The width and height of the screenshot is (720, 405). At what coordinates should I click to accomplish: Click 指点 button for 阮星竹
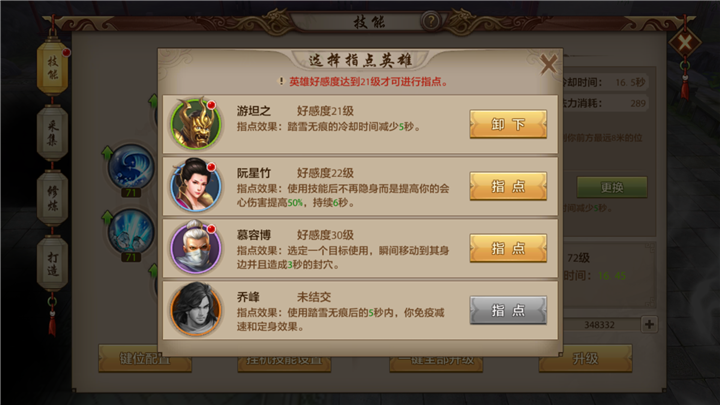[x=508, y=186]
